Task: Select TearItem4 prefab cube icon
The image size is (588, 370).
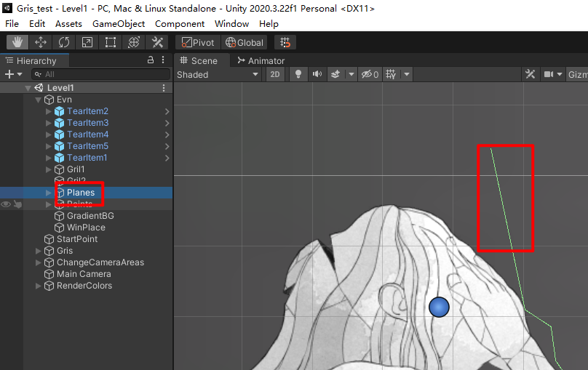Action: pyautogui.click(x=59, y=134)
